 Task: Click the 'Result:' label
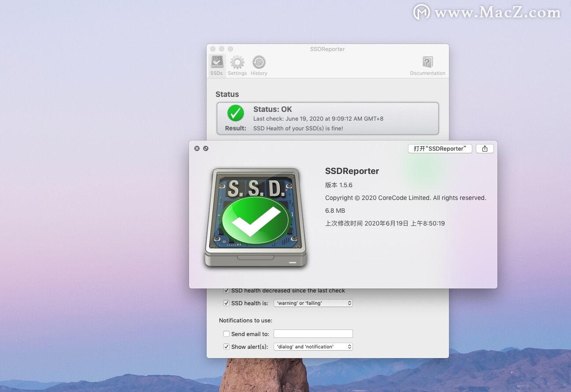tap(236, 128)
